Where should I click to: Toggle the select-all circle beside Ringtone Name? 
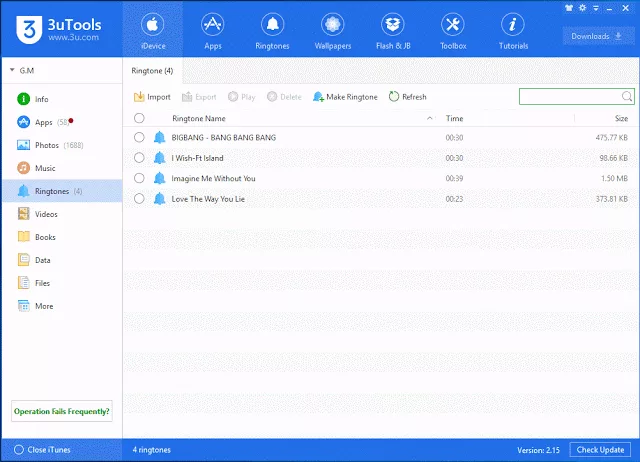(139, 118)
